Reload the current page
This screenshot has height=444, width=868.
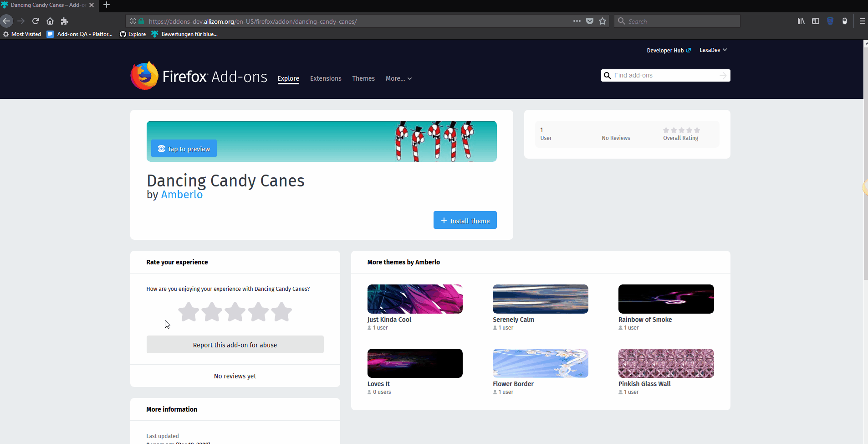[x=36, y=21]
